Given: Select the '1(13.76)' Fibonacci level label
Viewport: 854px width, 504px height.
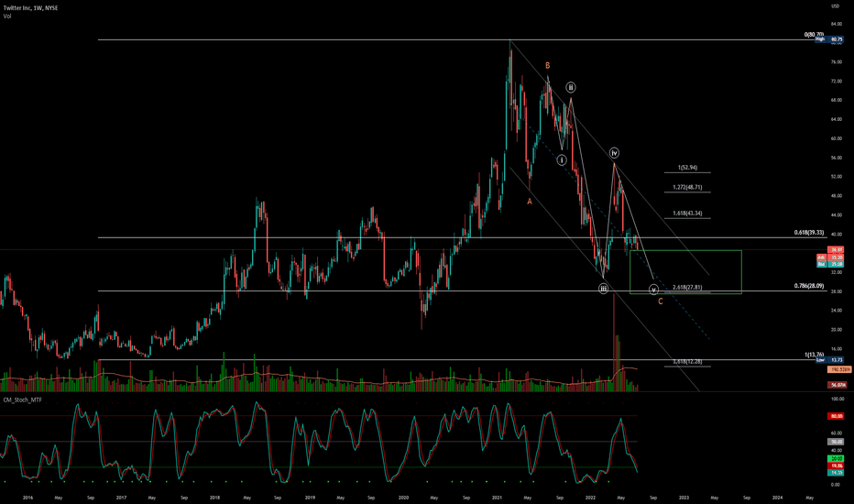Looking at the screenshot, I should (814, 355).
